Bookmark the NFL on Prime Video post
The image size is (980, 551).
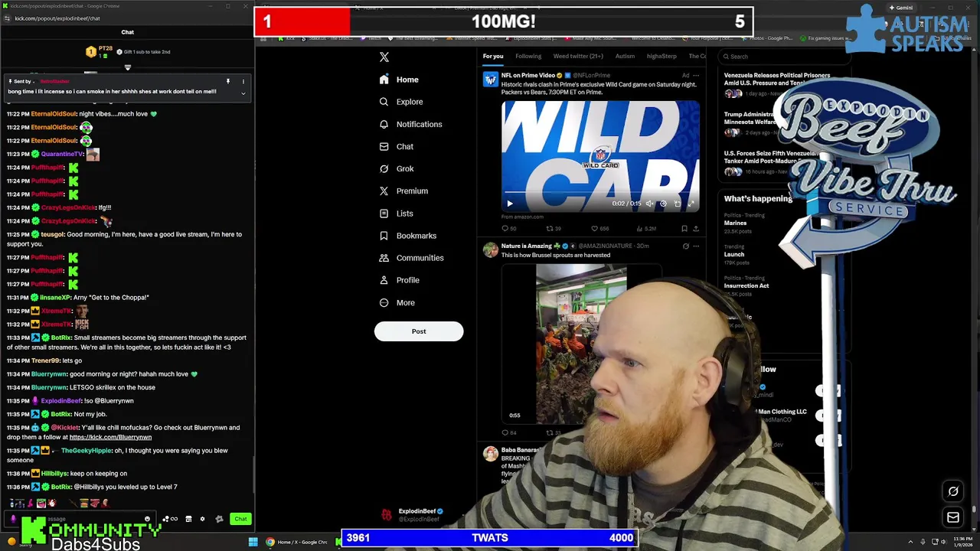point(684,228)
